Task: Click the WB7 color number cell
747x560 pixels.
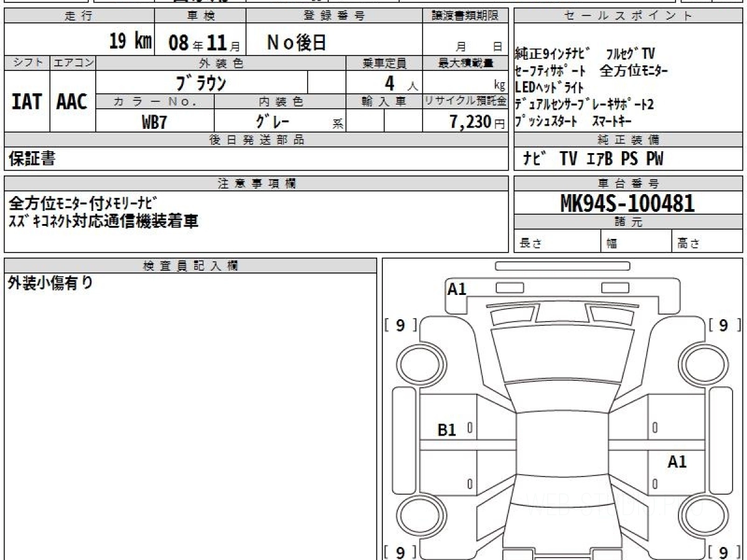Action: click(x=154, y=121)
